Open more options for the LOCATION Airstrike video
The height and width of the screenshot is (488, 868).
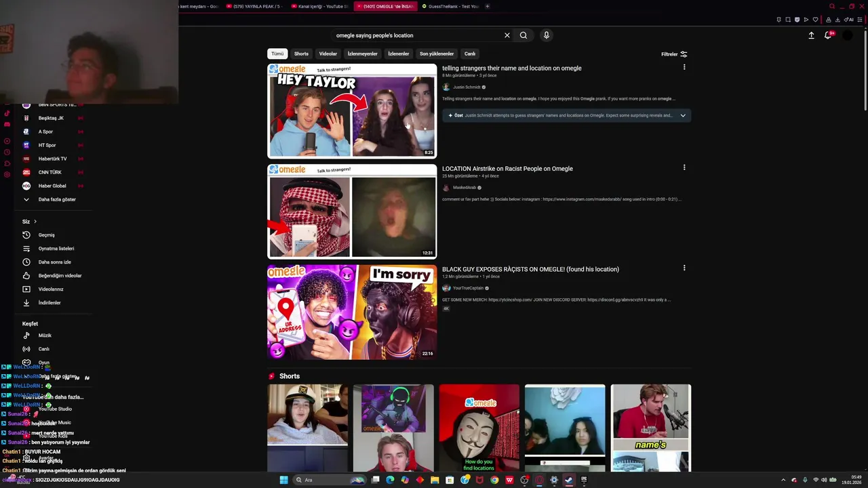tap(684, 167)
